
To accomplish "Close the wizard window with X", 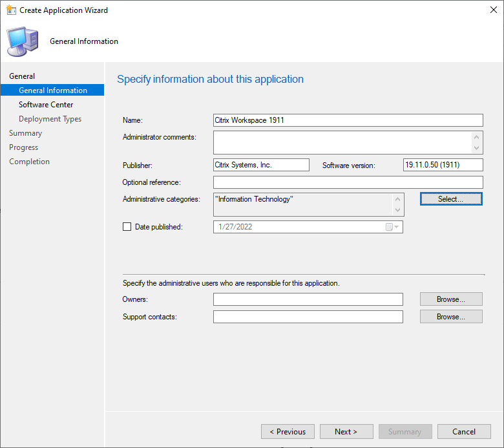I will [x=494, y=10].
